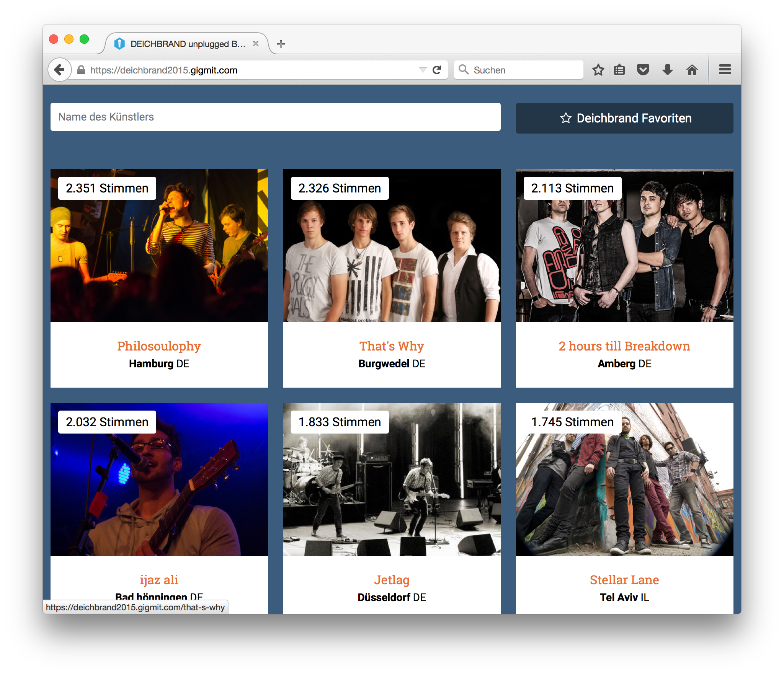Screen dimensions: 784x675
Task: Open the That's Why artist link
Action: pos(392,346)
